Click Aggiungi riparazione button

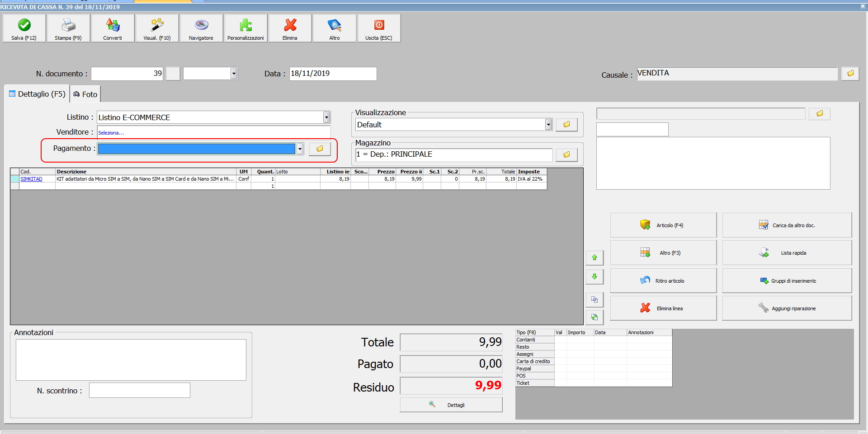(787, 308)
